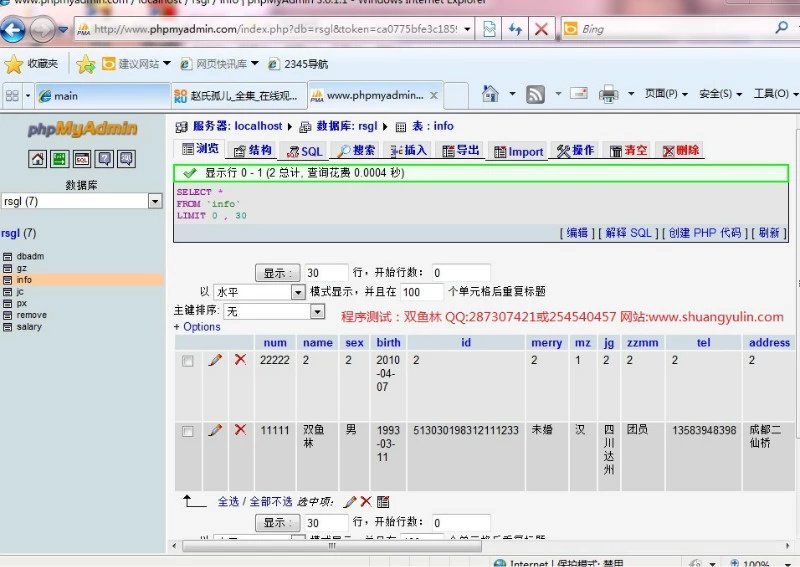Export selected rows using bottom export icon

[x=383, y=502]
